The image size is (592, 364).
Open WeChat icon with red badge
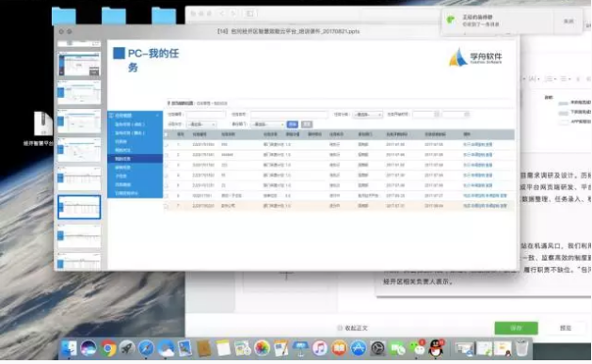pos(417,348)
